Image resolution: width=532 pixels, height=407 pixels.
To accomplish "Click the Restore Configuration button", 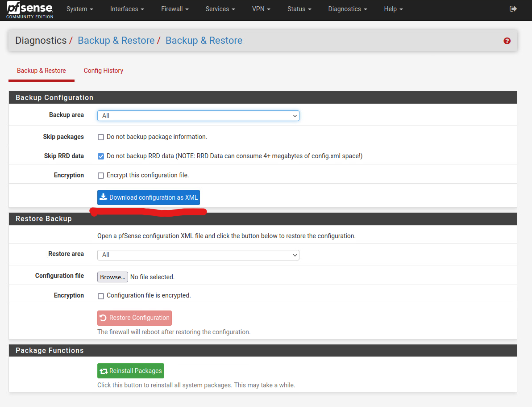I will [x=134, y=318].
